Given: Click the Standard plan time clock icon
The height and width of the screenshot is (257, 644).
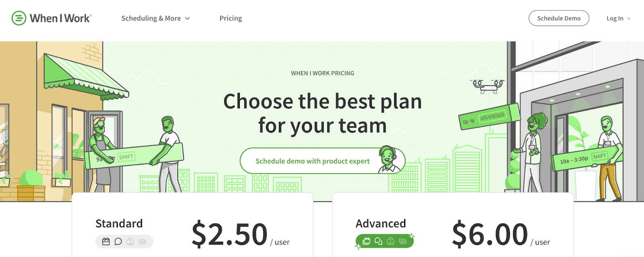Looking at the screenshot, I should coord(130,241).
